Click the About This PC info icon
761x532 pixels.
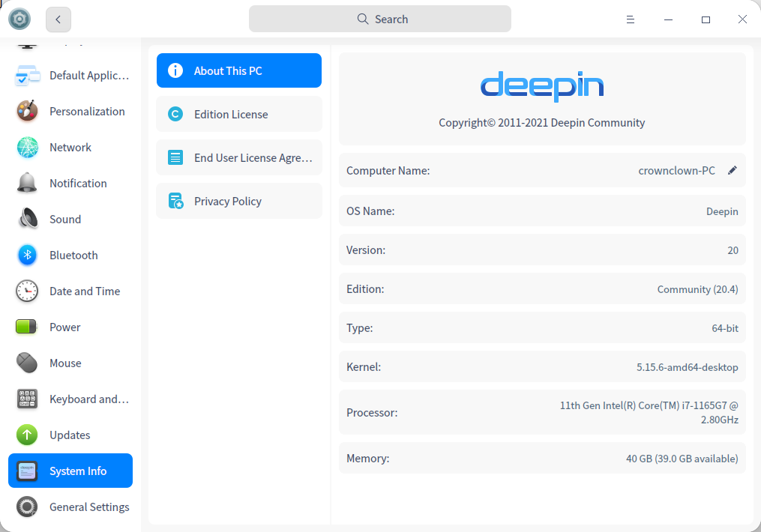175,70
